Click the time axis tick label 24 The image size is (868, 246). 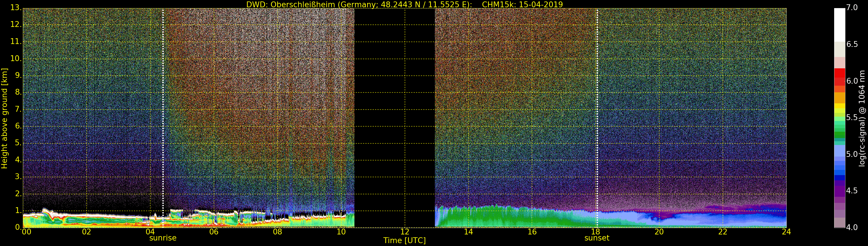786,232
